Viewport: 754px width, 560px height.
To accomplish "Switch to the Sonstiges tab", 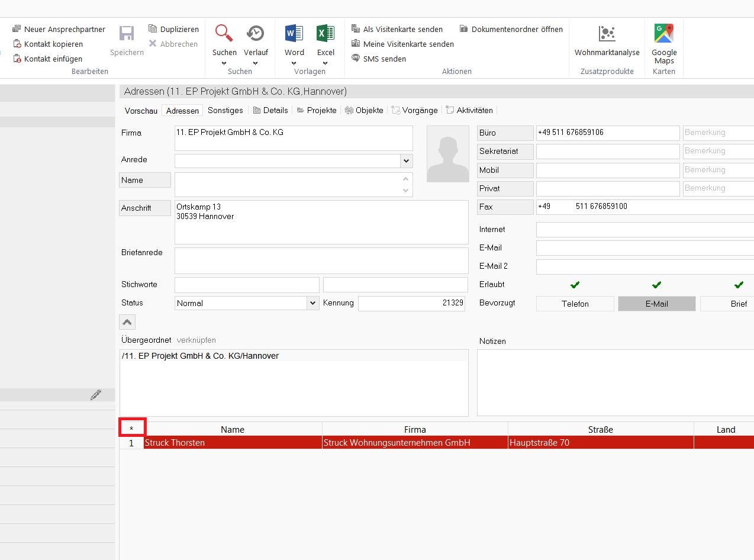I will click(225, 110).
